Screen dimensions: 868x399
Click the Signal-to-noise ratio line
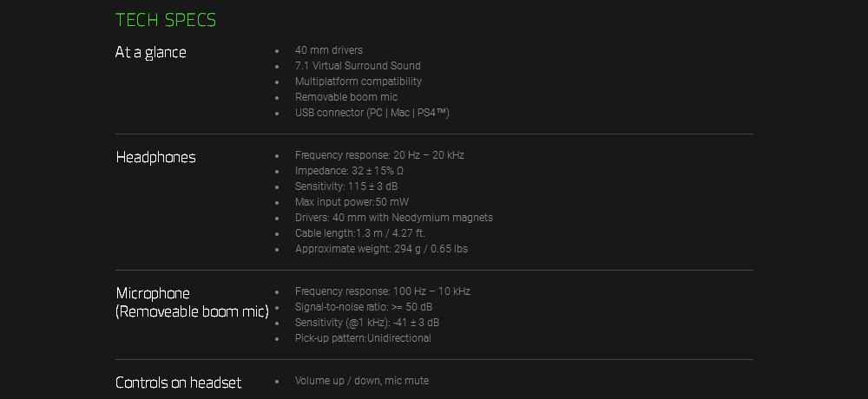(365, 307)
